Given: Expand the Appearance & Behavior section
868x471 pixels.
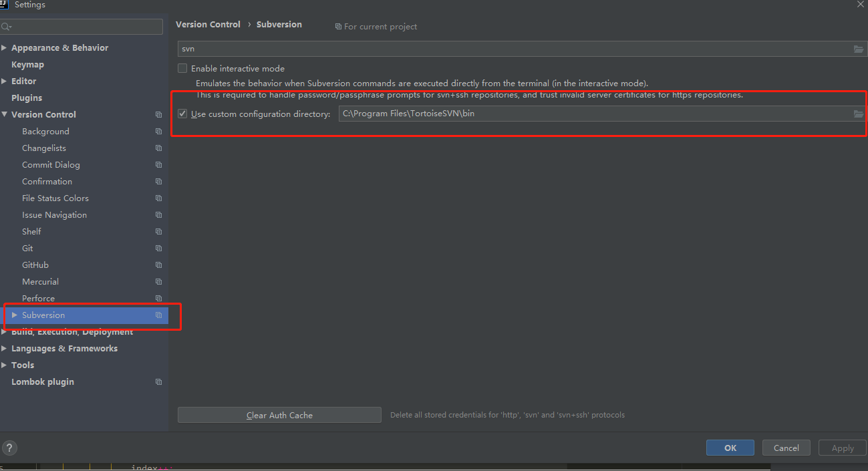Looking at the screenshot, I should pyautogui.click(x=5, y=47).
